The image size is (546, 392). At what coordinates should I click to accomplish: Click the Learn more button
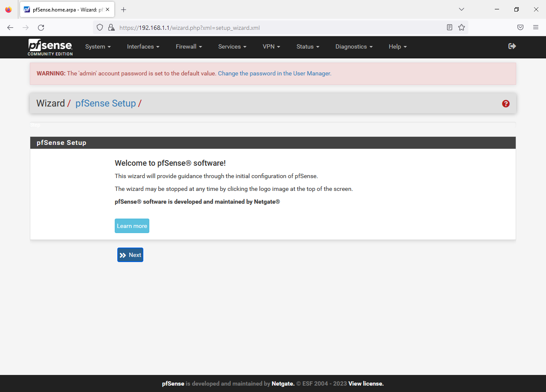132,226
